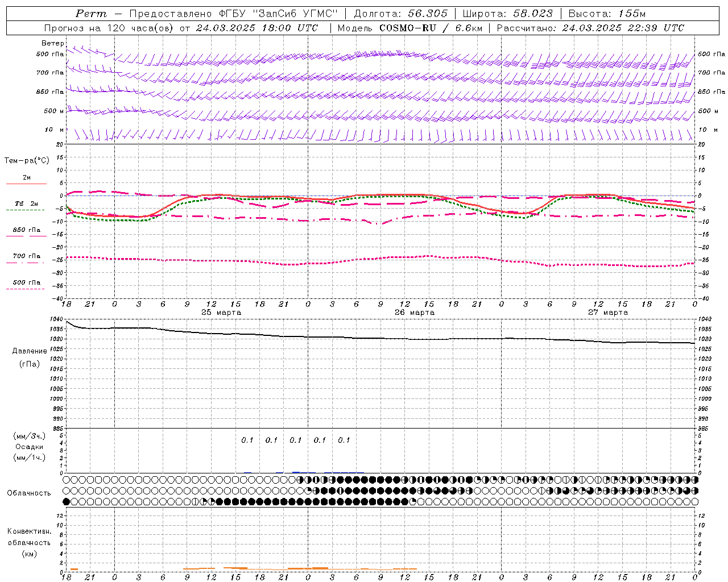Click the station name Perm in the header
Viewport: 728px width, 582px height.
(91, 14)
